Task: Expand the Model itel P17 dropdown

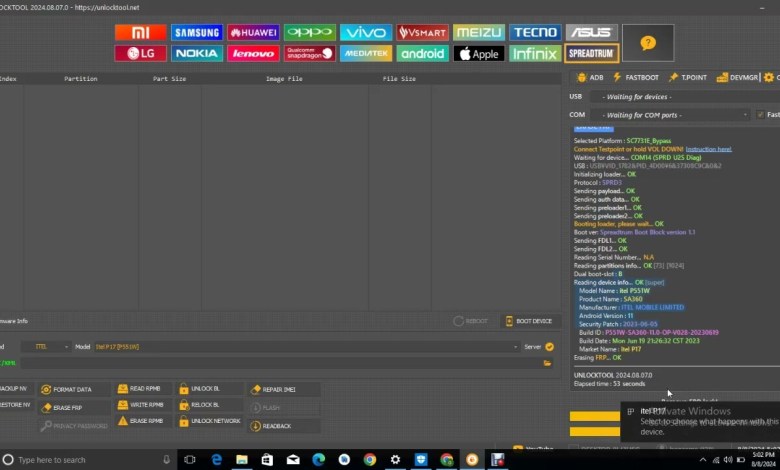Action: point(306,347)
